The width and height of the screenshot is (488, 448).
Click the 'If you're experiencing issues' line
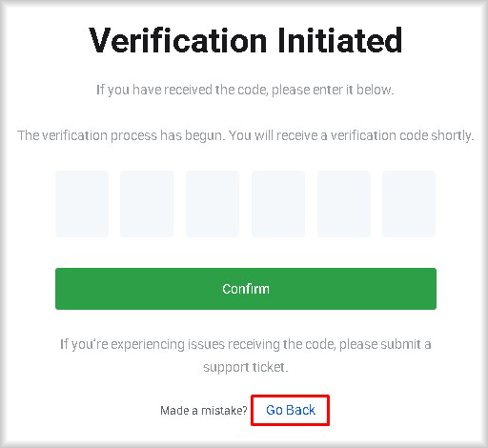pos(246,344)
